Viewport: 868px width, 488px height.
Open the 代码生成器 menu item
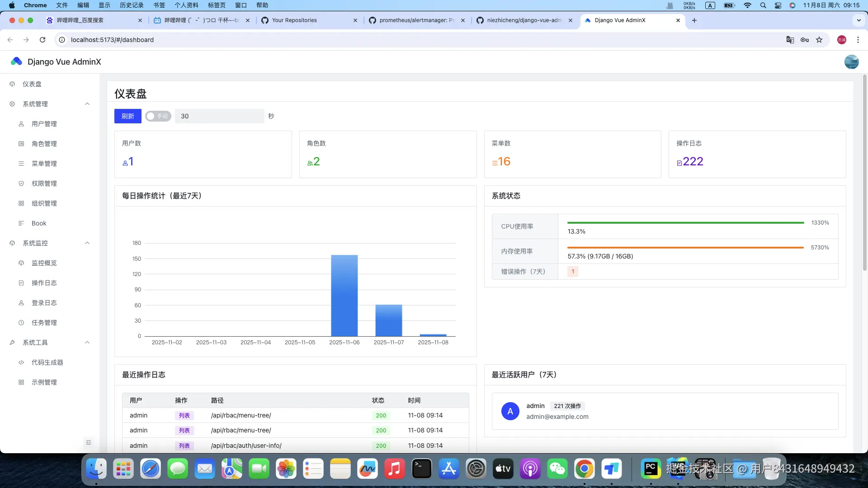[47, 362]
